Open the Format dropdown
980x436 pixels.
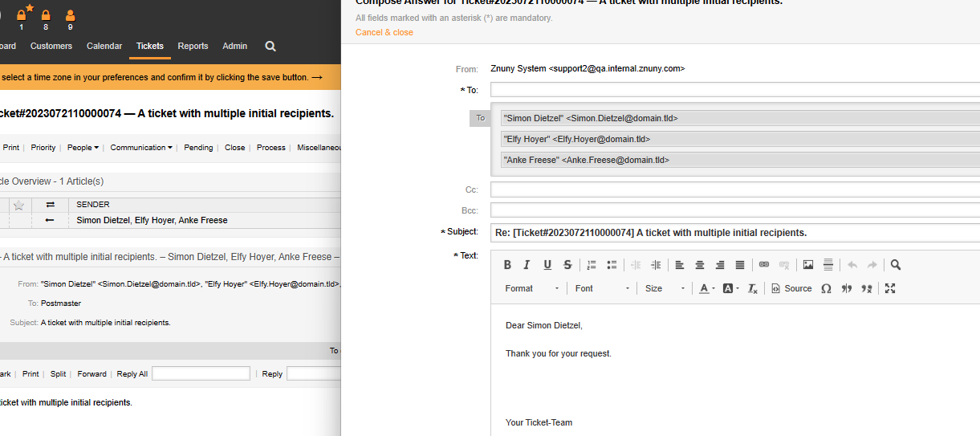[531, 288]
